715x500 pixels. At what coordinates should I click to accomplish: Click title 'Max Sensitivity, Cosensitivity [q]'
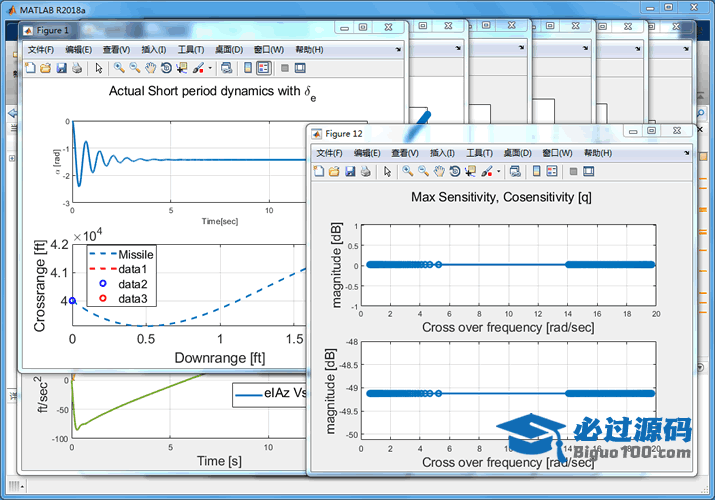501,197
